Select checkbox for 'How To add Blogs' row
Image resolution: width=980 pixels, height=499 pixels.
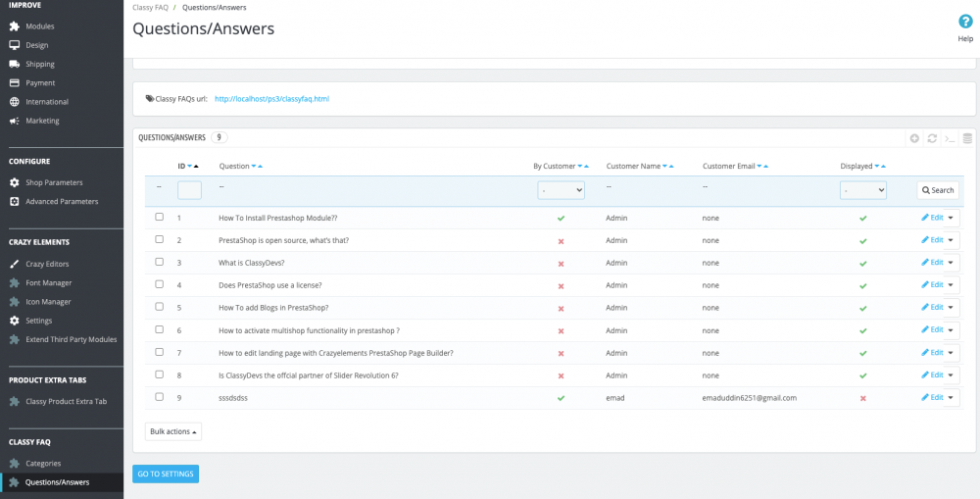[x=160, y=307]
